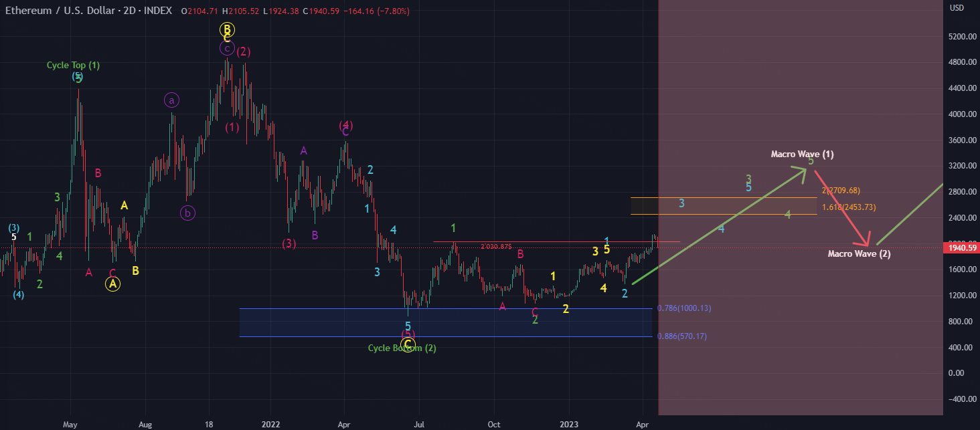Screen dimensions: 980x430
Task: Select the Cycle Bottom (2) annotation
Action: tap(402, 348)
